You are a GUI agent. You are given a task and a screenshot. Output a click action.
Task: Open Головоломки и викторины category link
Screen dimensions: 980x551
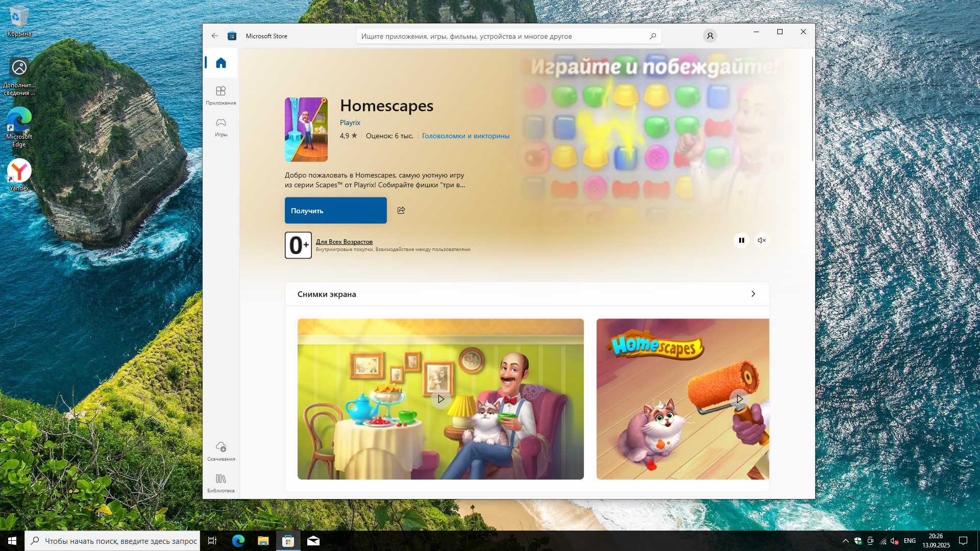465,136
